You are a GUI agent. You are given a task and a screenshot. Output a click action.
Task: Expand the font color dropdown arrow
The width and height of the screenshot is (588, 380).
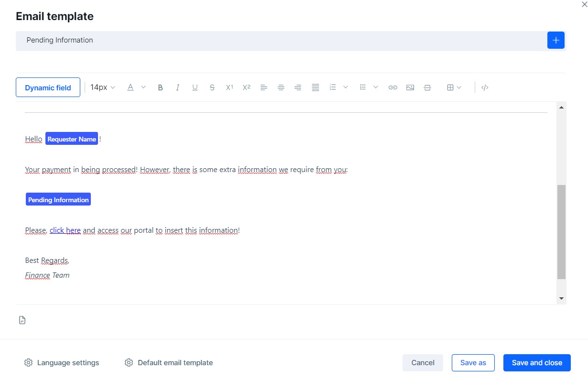tap(143, 87)
